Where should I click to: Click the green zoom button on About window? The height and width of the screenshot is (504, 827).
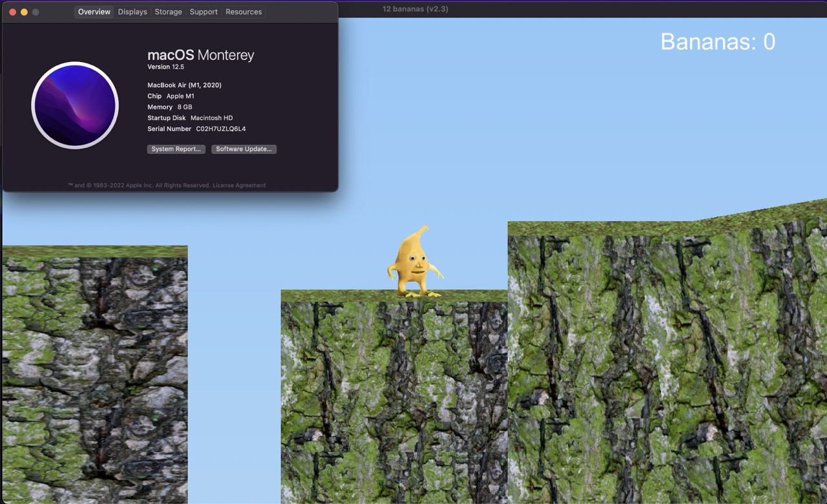36,11
